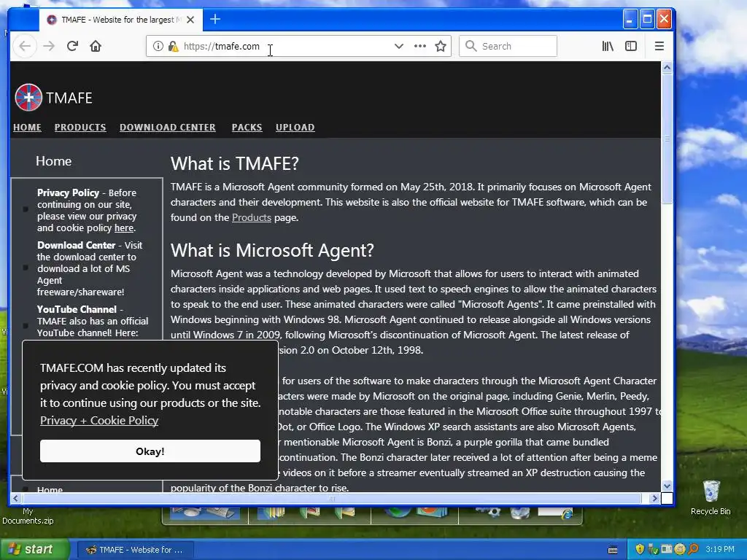Click the vertical scrollbar down arrow
The width and height of the screenshot is (747, 560).
pyautogui.click(x=667, y=486)
